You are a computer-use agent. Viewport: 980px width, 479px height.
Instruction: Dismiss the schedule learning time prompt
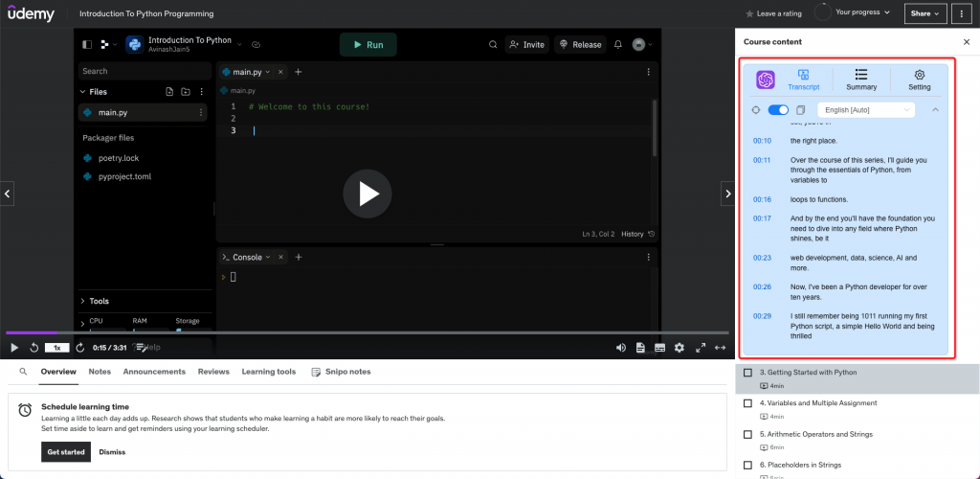[112, 452]
